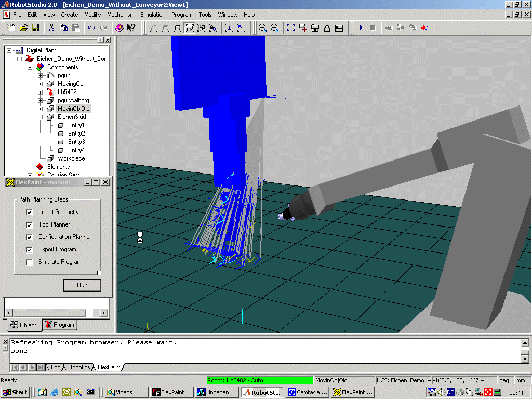Expand the Irb5402 tree node

point(41,92)
